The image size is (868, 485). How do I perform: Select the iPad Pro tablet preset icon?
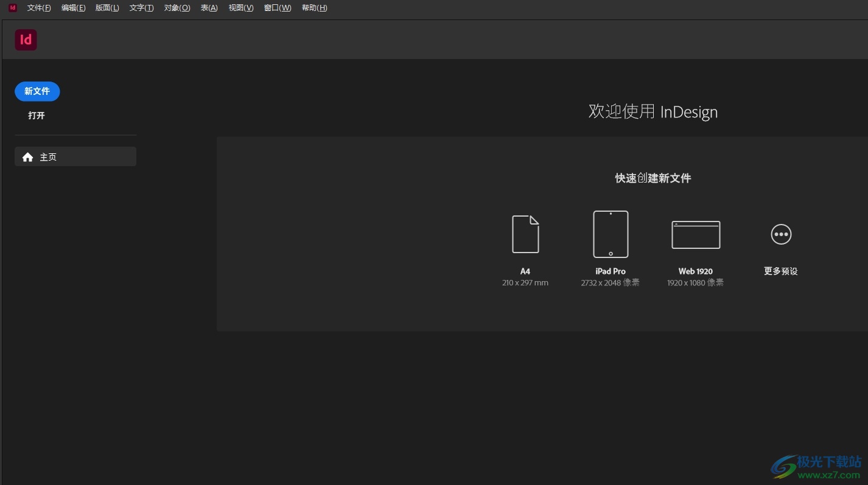pyautogui.click(x=611, y=234)
